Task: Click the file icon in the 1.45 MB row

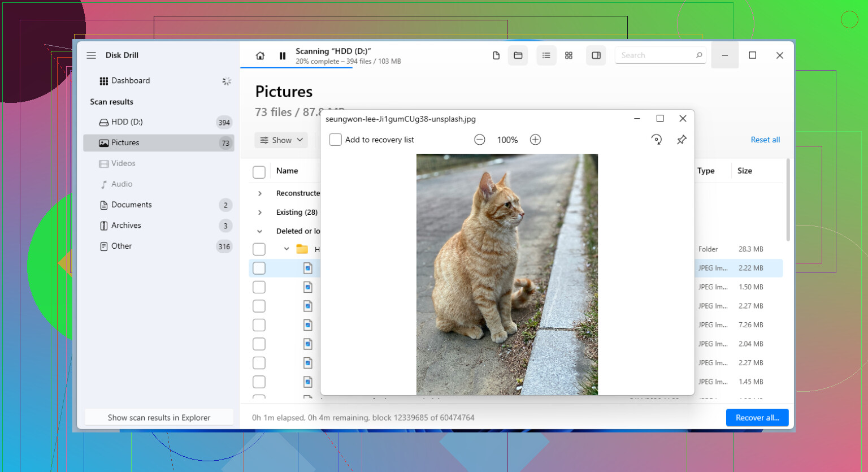Action: 308,382
